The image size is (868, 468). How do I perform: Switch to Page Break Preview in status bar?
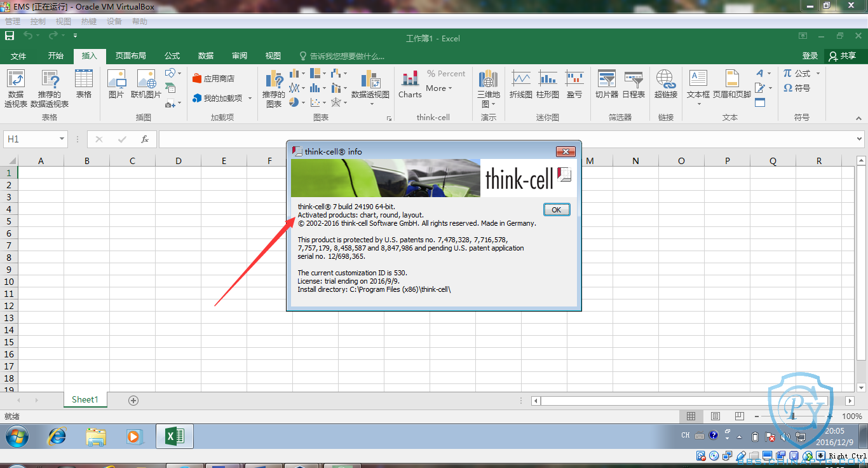(x=740, y=416)
